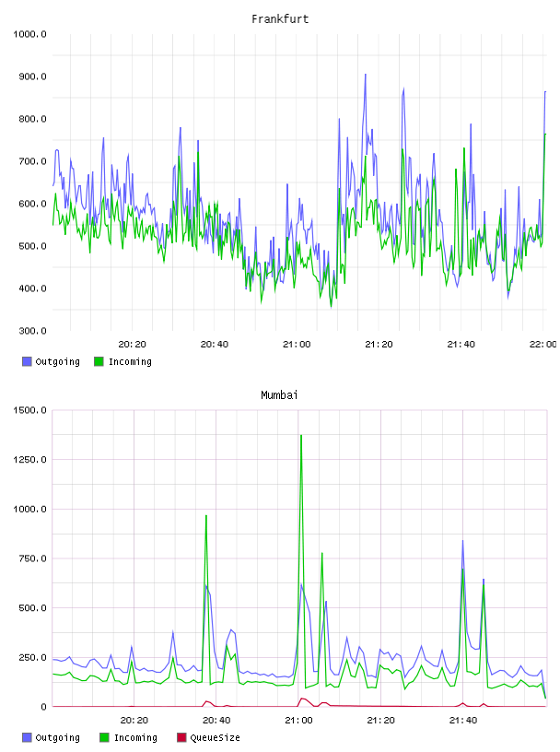The height and width of the screenshot is (752, 560).
Task: Click the Mumbai chart title
Action: click(279, 395)
